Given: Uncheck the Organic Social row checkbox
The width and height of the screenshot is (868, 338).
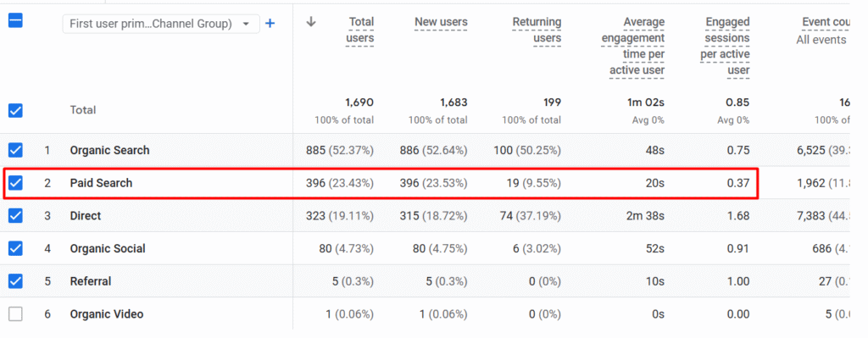Looking at the screenshot, I should tap(15, 248).
